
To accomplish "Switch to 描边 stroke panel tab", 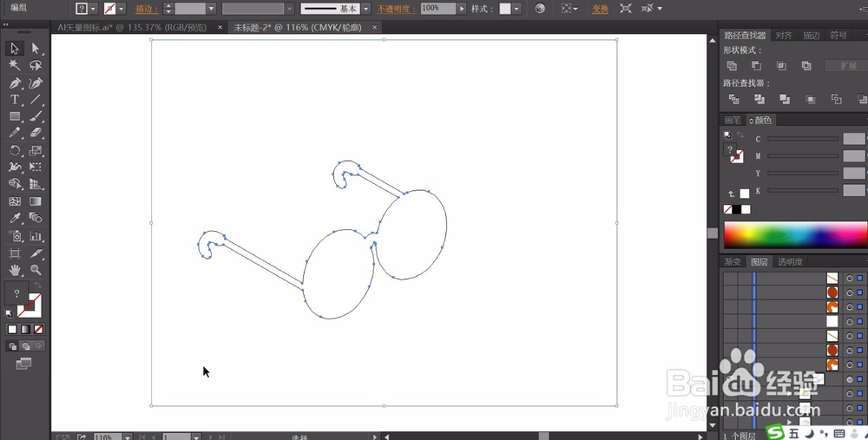I will 811,35.
